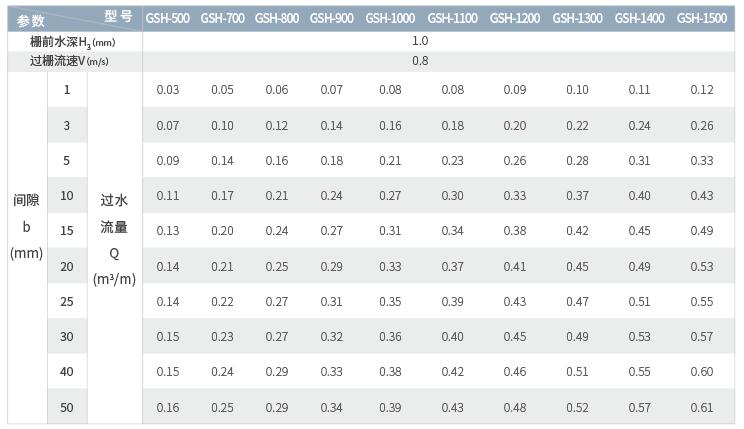Image resolution: width=744 pixels, height=429 pixels.
Task: Click the 参数 header label
Action: tap(31, 21)
